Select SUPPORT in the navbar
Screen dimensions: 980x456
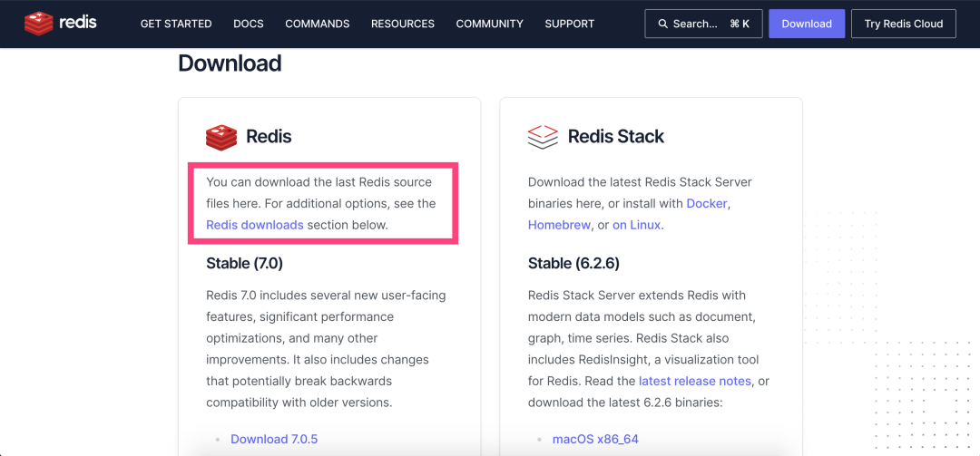coord(569,24)
